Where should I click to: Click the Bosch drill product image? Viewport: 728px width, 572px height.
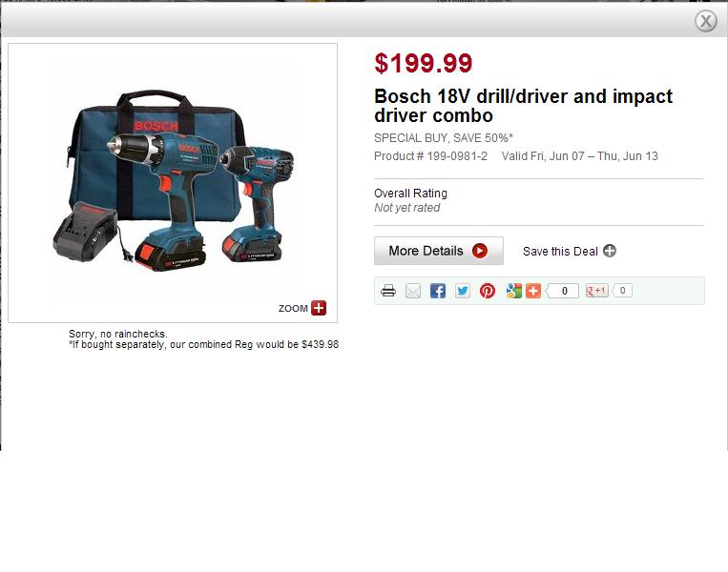(x=173, y=183)
